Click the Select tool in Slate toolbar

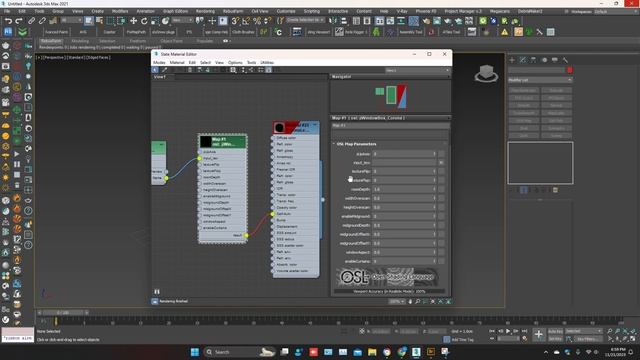[156, 70]
